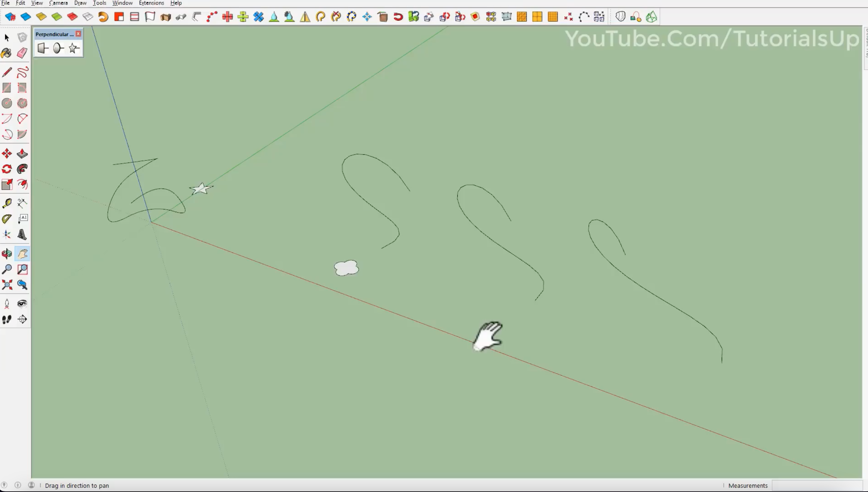Screen dimensions: 868x492
Task: Select the Dimension tool
Action: [x=22, y=204]
